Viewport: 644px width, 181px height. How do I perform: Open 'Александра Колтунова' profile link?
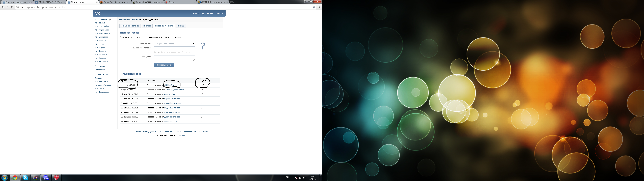[175, 90]
